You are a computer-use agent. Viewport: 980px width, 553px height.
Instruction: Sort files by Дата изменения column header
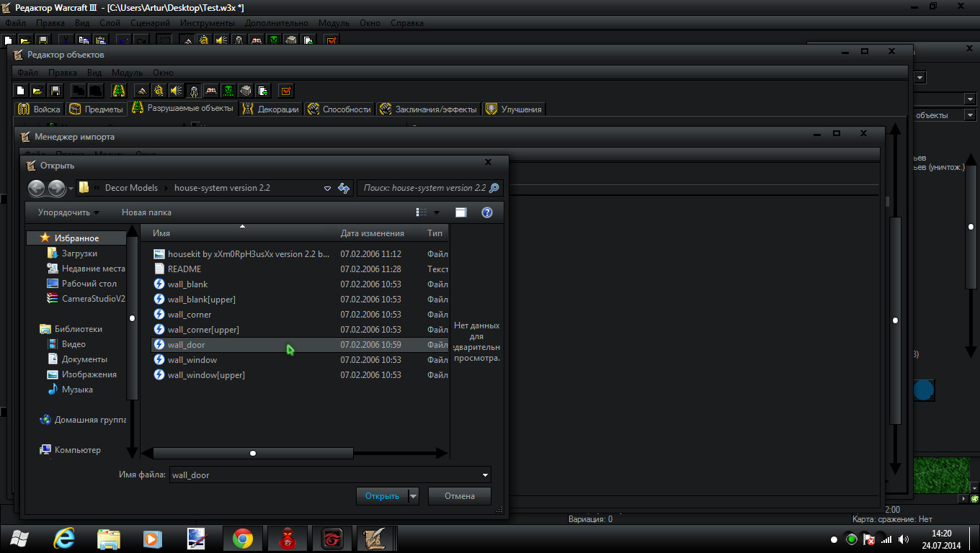(372, 233)
